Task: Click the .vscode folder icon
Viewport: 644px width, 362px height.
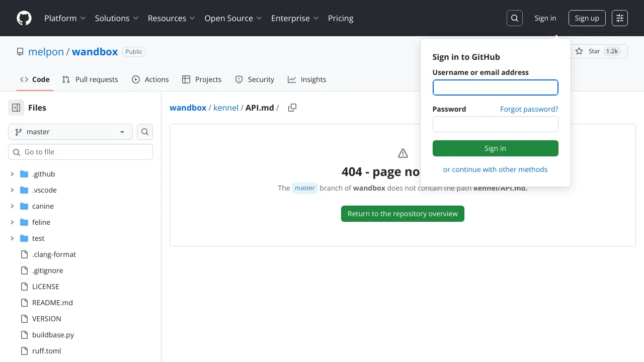Action: coord(24,190)
